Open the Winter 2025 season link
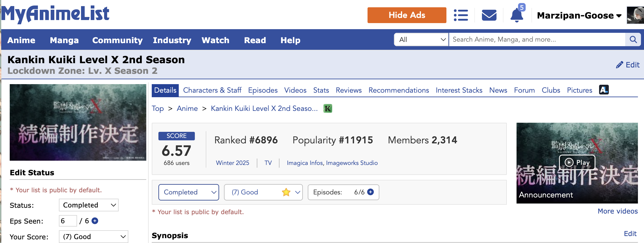 point(232,163)
